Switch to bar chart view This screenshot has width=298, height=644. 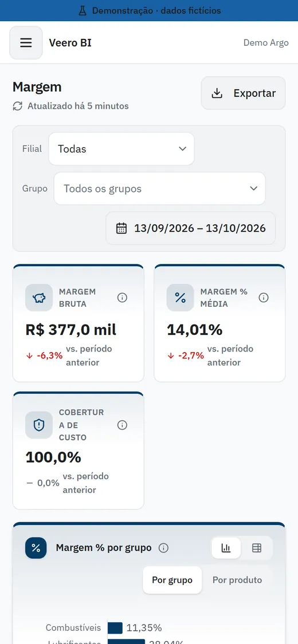226,548
